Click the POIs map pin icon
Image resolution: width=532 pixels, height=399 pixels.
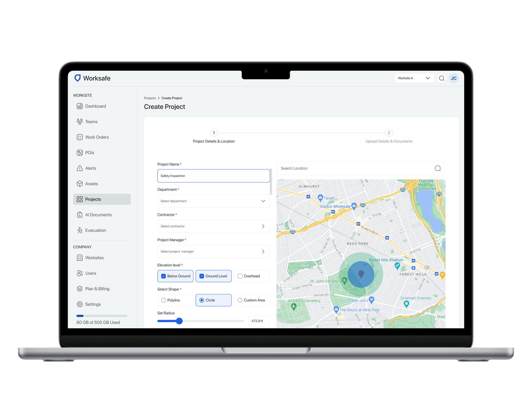coord(80,153)
